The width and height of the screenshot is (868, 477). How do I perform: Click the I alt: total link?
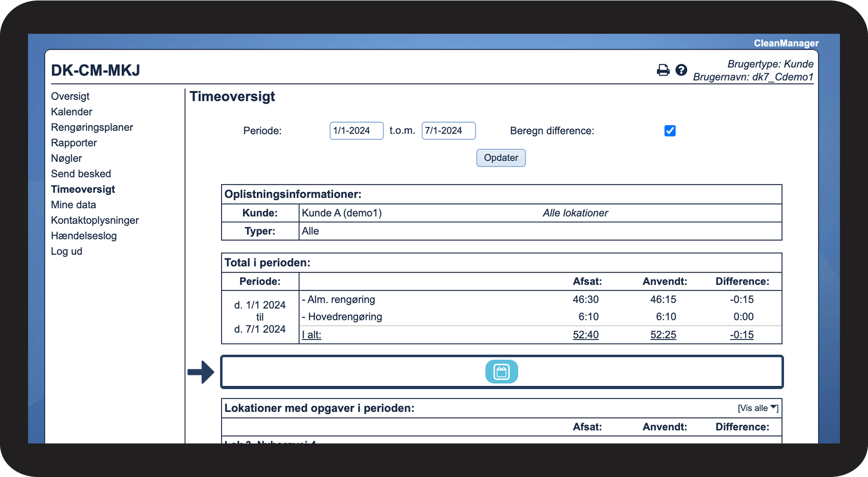tap(311, 335)
